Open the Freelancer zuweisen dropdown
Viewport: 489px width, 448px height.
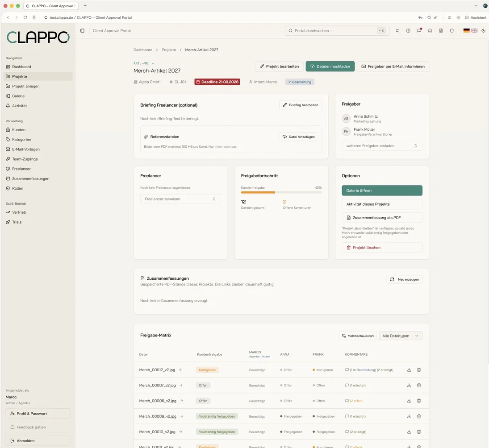(180, 199)
